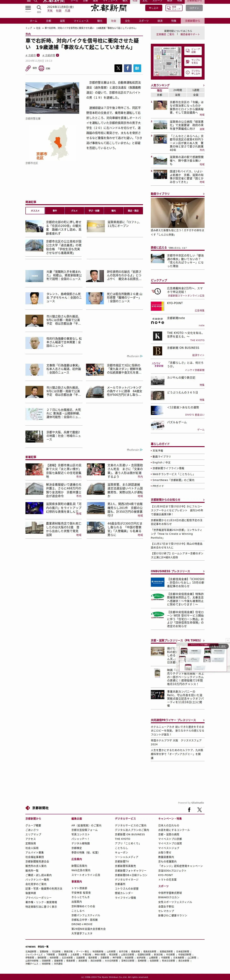Close the app promo popup

pyautogui.click(x=227, y=640)
